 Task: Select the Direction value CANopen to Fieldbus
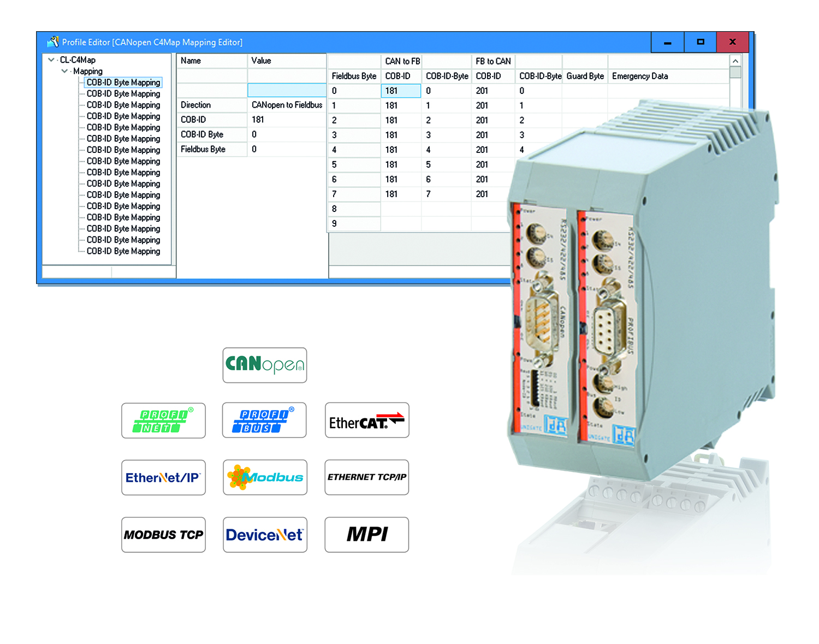click(286, 105)
